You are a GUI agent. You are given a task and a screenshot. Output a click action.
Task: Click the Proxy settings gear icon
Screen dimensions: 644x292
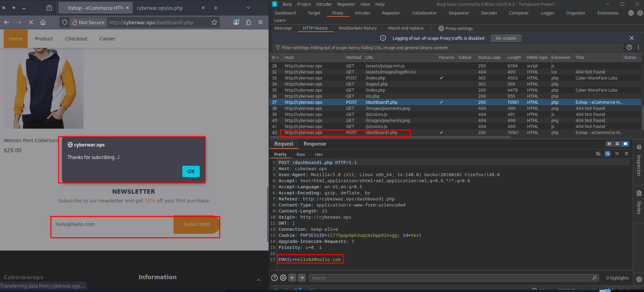click(441, 29)
